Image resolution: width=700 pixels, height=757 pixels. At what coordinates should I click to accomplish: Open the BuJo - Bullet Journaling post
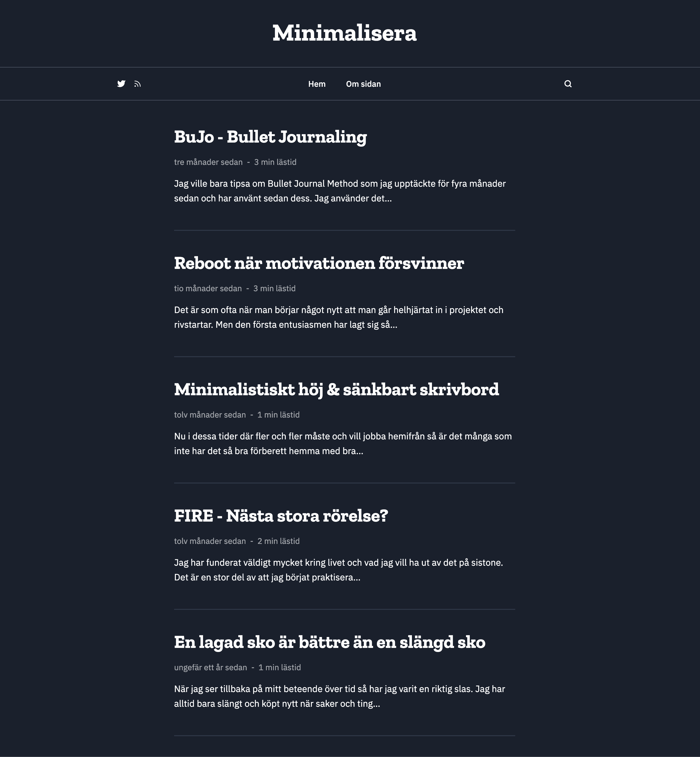click(270, 137)
